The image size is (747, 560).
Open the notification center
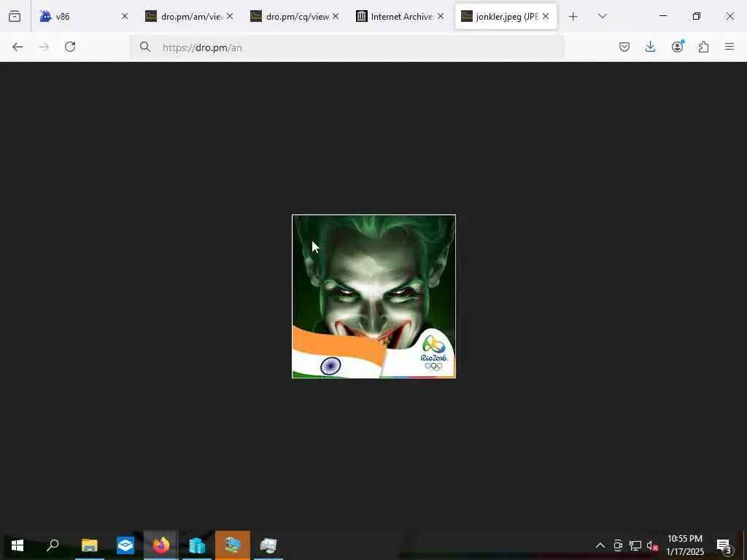coord(724,545)
